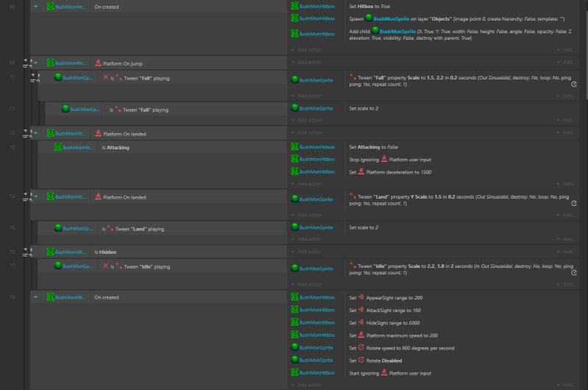Screen dimensions: 588x390
Task: Click sight icon in HideSight range action
Action: (361, 322)
